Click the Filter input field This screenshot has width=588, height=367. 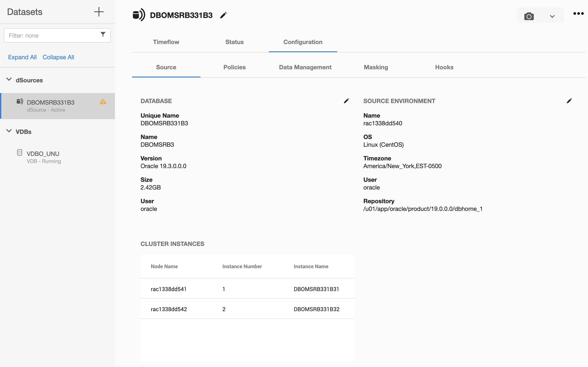pyautogui.click(x=52, y=36)
